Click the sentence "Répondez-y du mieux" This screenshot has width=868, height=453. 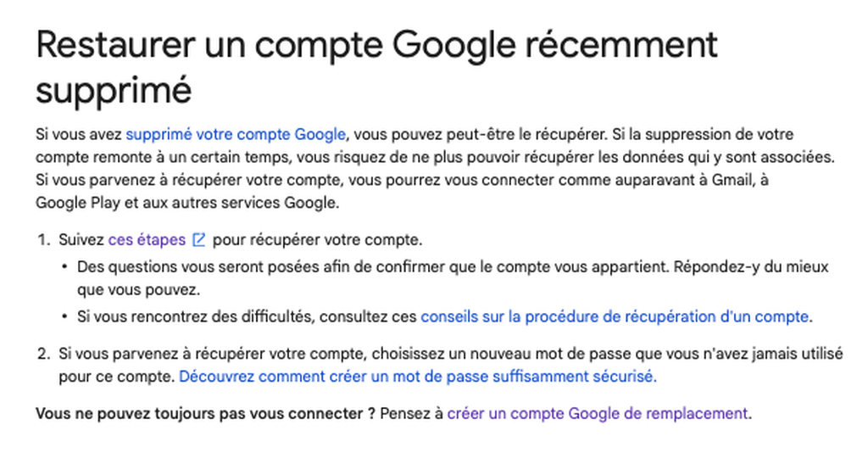(751, 267)
